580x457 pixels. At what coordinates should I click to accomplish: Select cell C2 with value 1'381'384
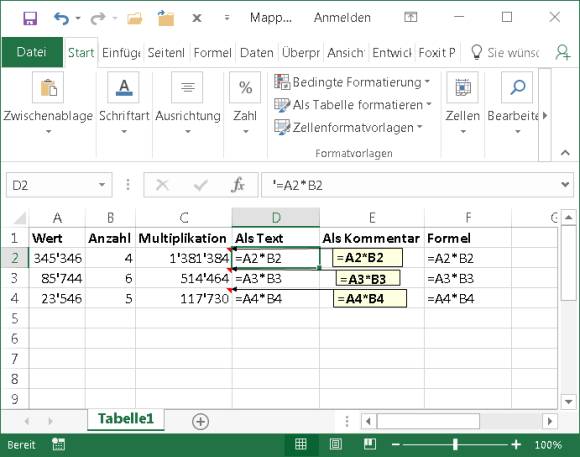click(x=184, y=258)
